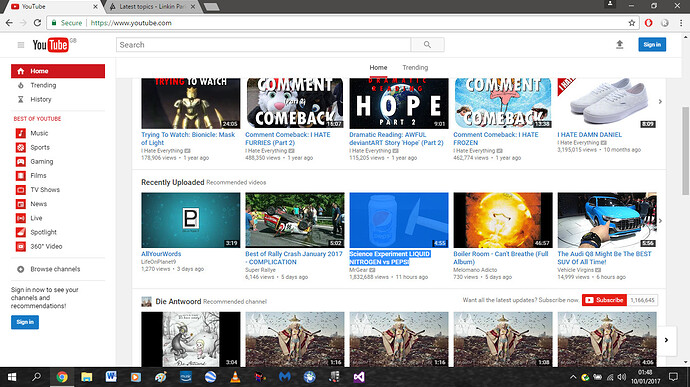Open VLC from the taskbar
This screenshot has height=387, width=690.
click(235, 377)
